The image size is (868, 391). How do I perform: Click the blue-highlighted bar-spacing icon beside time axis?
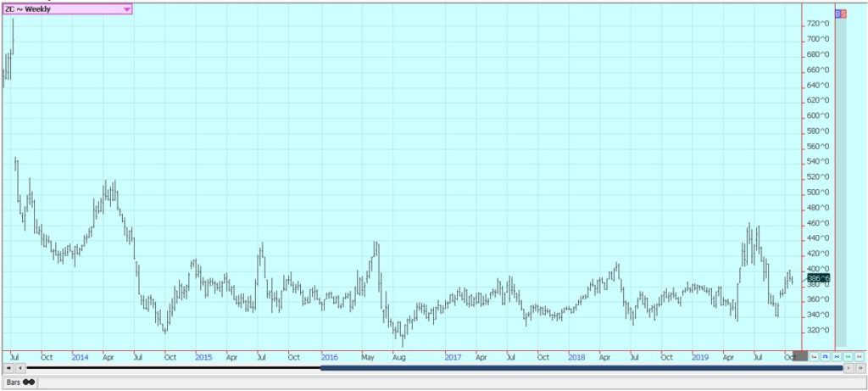pos(825,357)
